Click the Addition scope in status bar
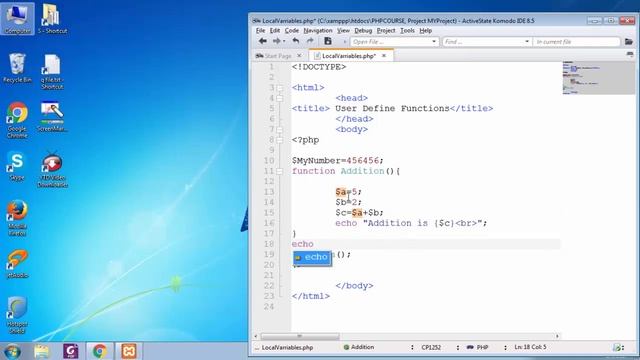The height and width of the screenshot is (360, 640). pyautogui.click(x=359, y=347)
